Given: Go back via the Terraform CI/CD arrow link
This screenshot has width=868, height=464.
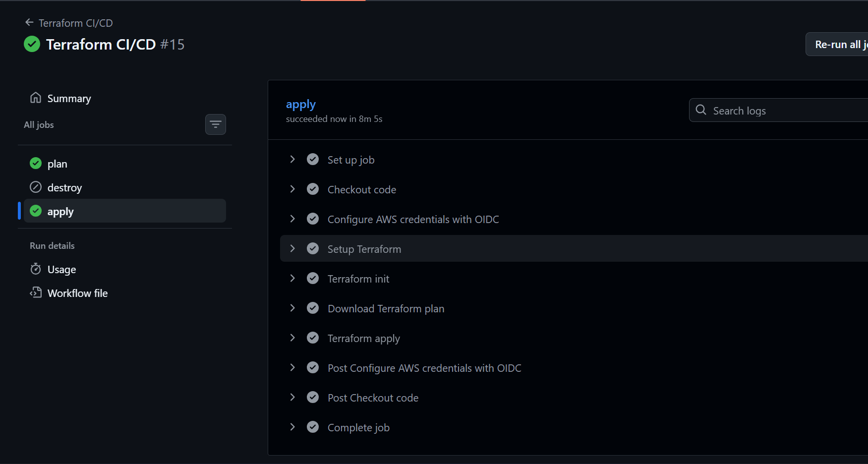Looking at the screenshot, I should [69, 23].
